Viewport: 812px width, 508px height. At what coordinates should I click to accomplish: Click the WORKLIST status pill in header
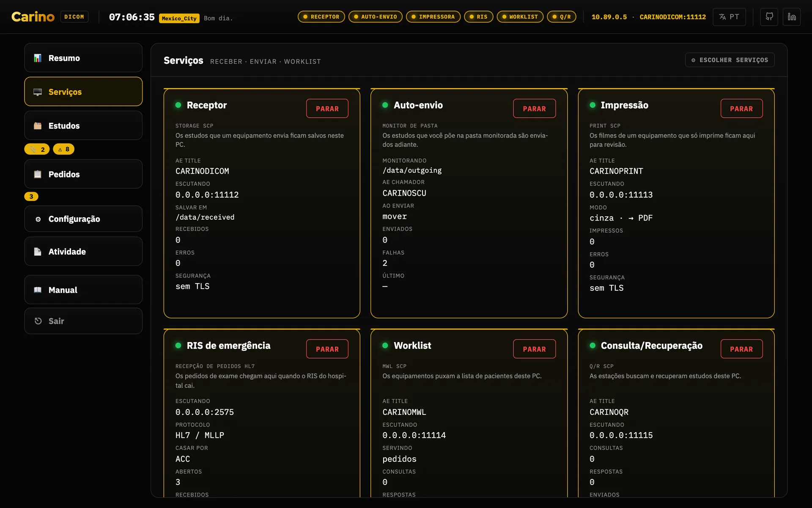pos(520,17)
